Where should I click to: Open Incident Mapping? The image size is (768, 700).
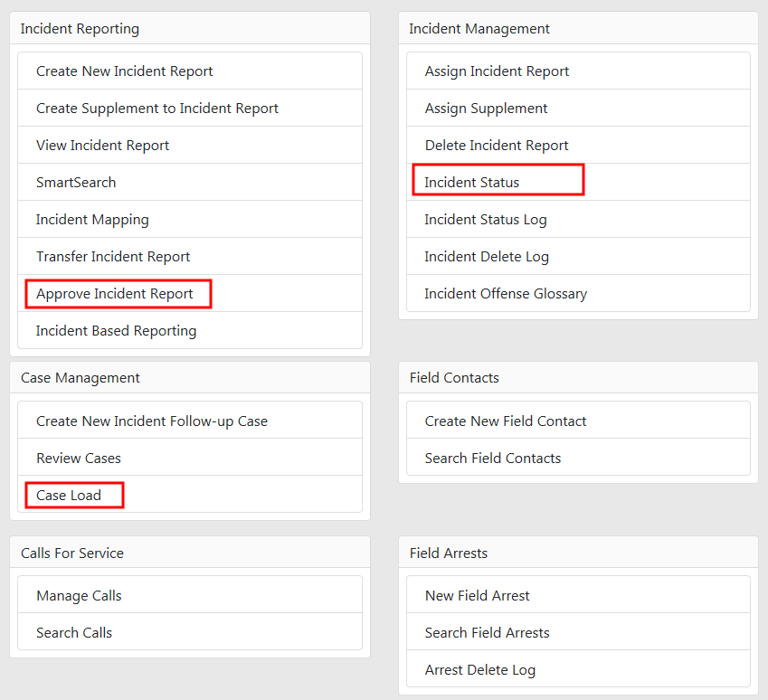92,220
